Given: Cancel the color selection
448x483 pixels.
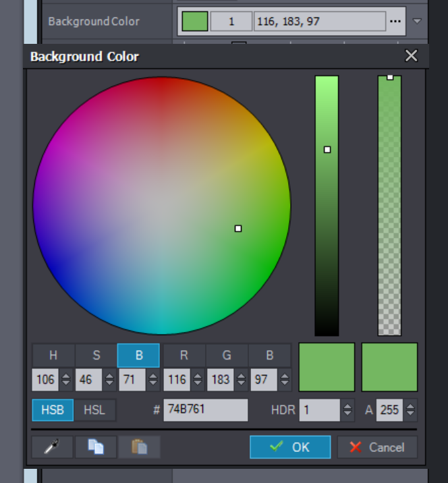Looking at the screenshot, I should (377, 447).
